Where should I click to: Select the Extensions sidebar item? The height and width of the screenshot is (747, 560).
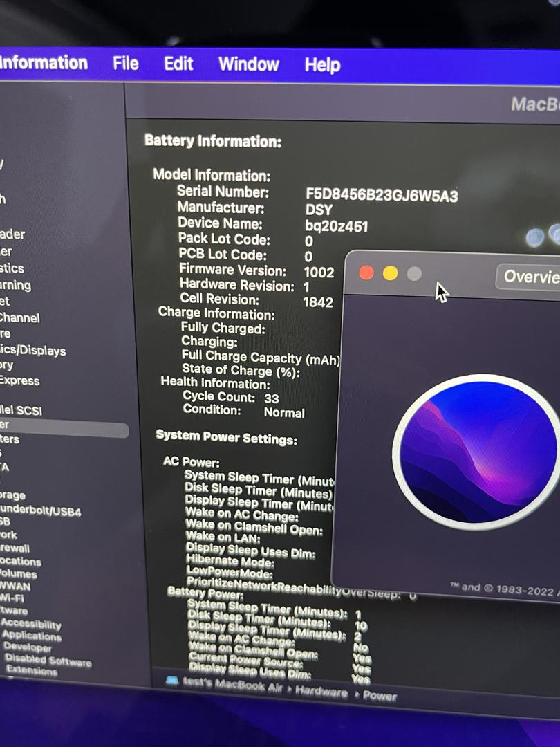tap(32, 671)
